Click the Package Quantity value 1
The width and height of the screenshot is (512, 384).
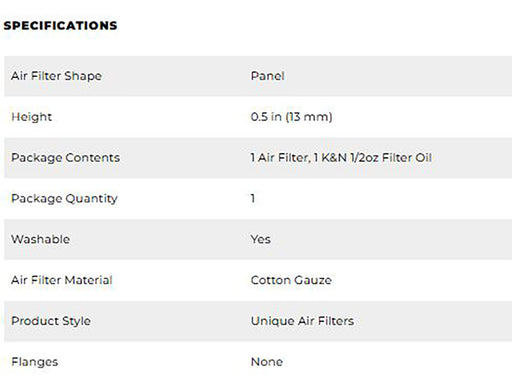click(253, 199)
